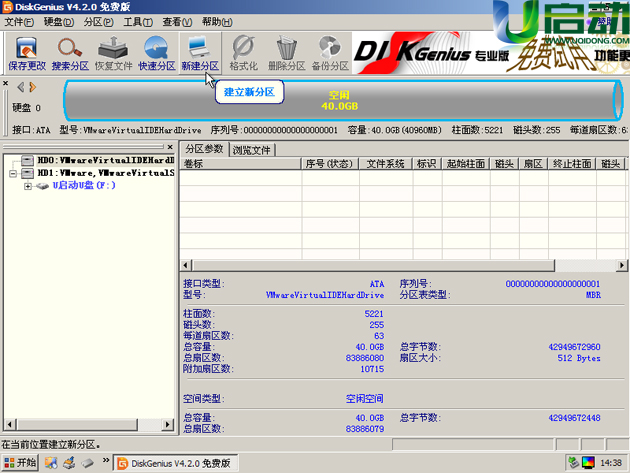This screenshot has height=473, width=630.
Task: Click the 序号(状态) column header
Action: (329, 164)
